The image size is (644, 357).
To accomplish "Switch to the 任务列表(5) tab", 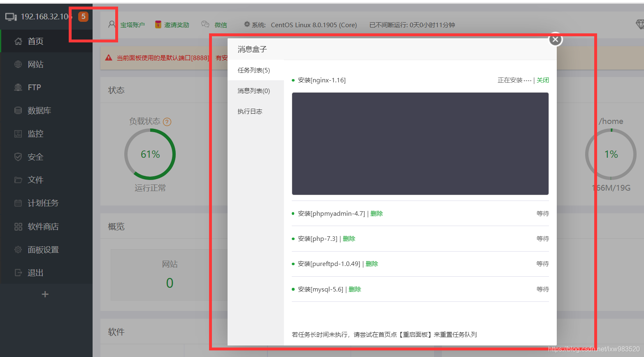I will [x=256, y=70].
